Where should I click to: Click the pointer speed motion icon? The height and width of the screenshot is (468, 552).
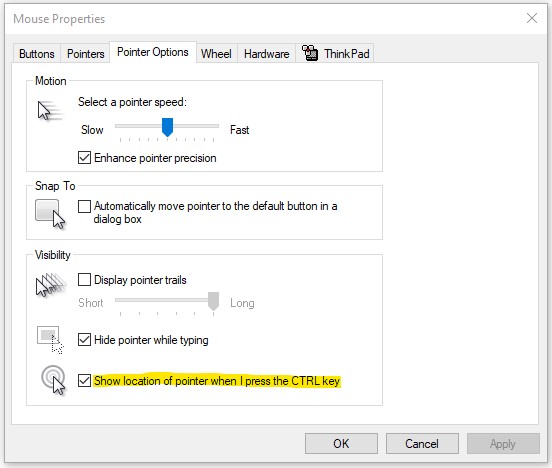point(49,110)
